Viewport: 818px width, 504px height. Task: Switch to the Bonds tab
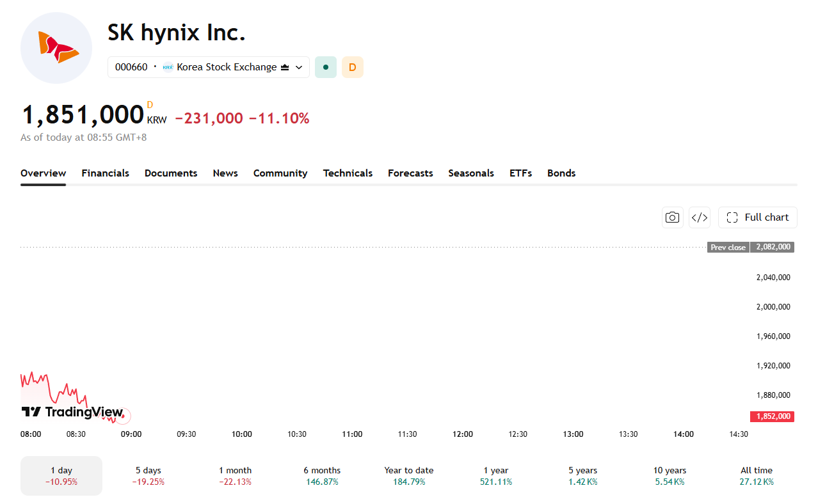561,173
